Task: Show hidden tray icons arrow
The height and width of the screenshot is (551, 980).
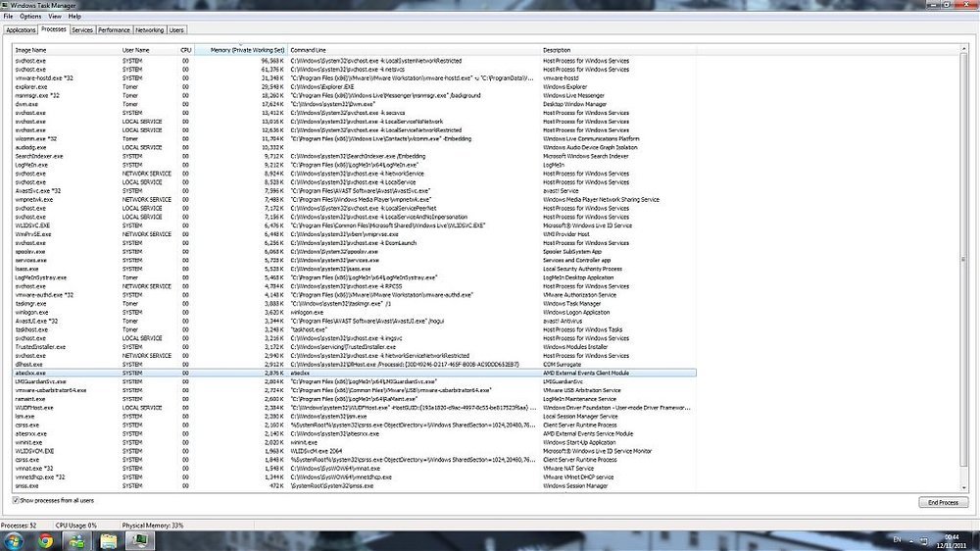Action: (x=910, y=541)
